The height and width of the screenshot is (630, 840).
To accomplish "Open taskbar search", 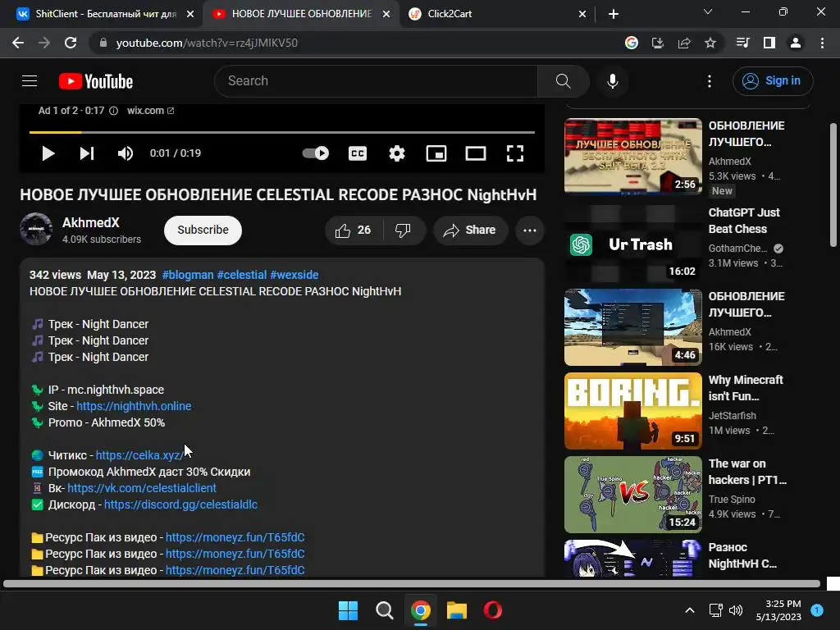I will [384, 610].
